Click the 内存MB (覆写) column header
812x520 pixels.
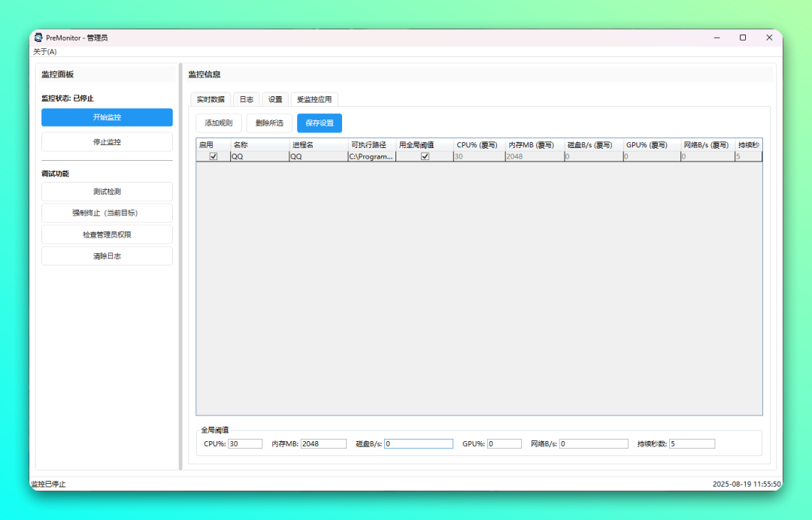535,145
